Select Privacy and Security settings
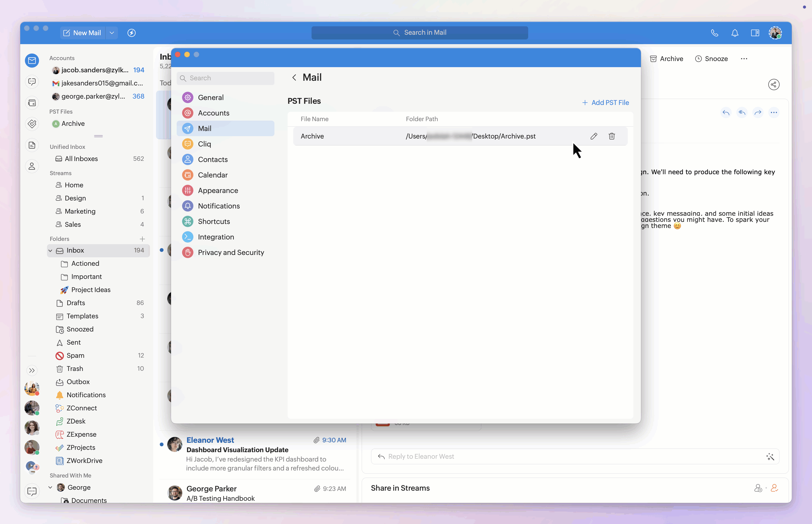This screenshot has height=524, width=812. click(231, 252)
